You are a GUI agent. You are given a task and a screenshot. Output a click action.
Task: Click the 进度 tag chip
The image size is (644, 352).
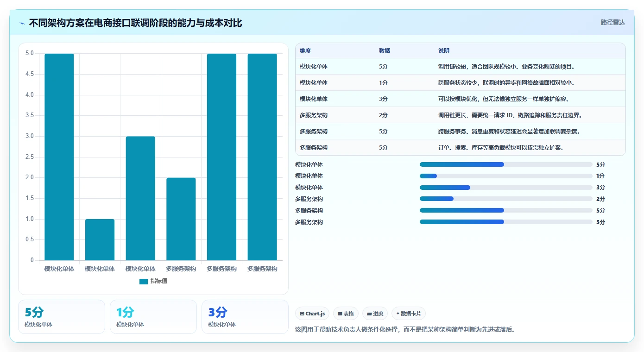tap(375, 314)
